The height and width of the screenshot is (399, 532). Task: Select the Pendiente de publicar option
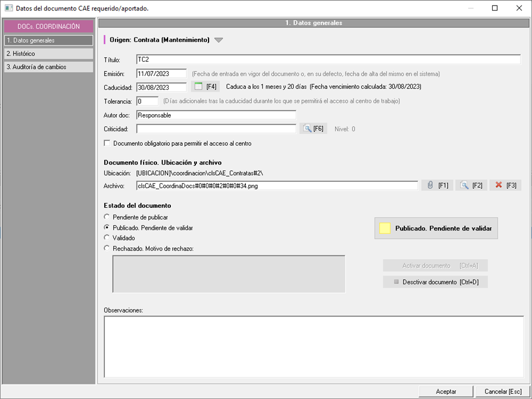tap(107, 217)
